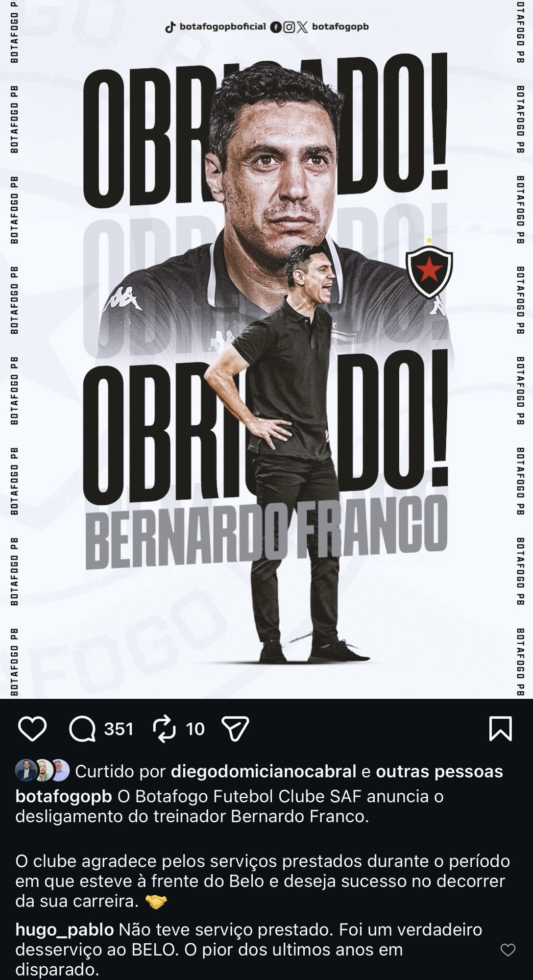Tap the Instagram logo in the poster header
This screenshot has height=980, width=533.
click(x=289, y=27)
